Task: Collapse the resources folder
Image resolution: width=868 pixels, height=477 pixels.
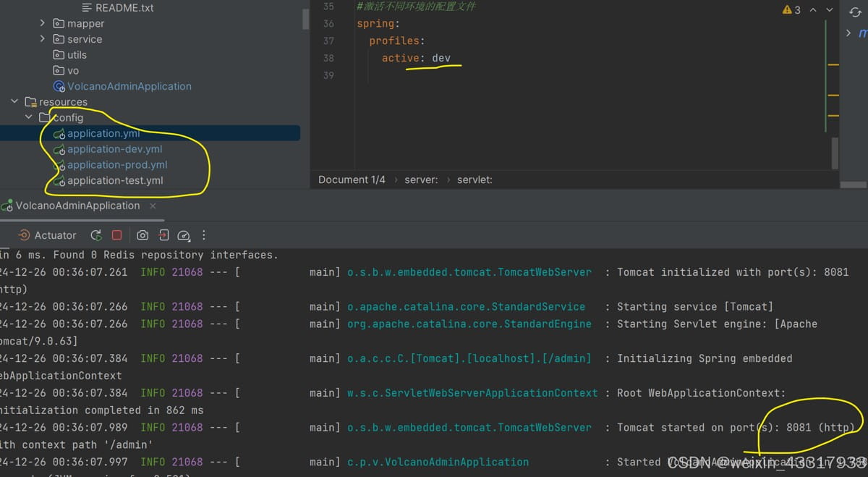Action: pos(14,102)
